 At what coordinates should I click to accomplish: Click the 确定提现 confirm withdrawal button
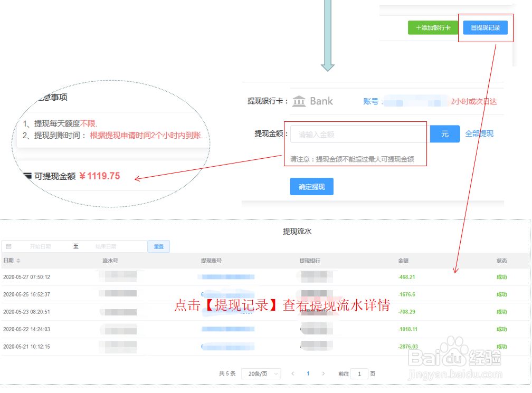click(311, 186)
